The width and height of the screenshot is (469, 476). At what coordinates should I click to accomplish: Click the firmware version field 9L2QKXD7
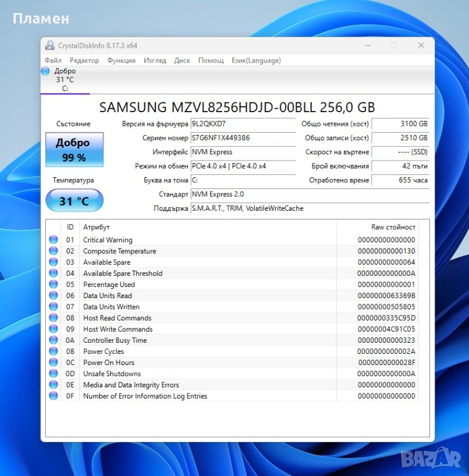click(242, 124)
